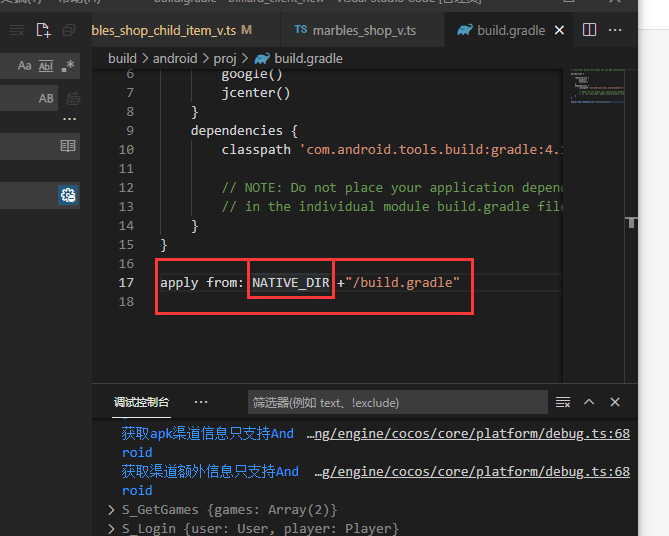Click the 'android' breadcrumb segment

(x=175, y=58)
